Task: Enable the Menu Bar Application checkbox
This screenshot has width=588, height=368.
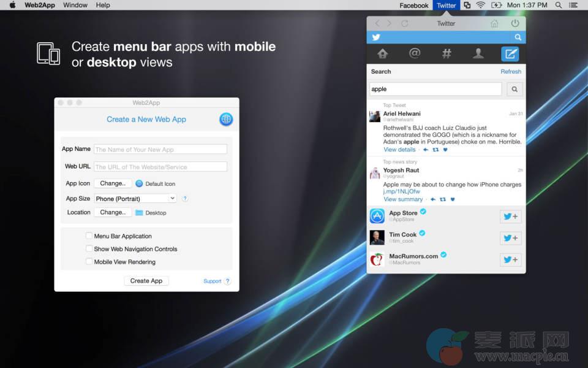Action: [x=89, y=236]
